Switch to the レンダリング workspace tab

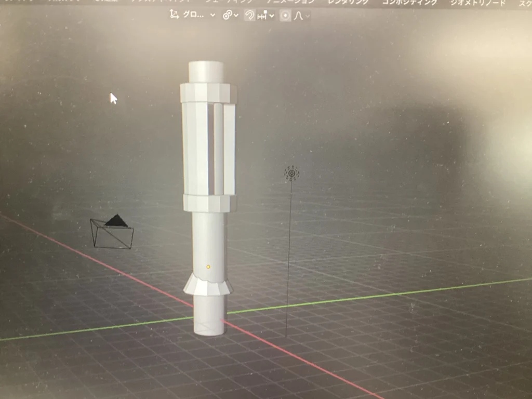click(348, 2)
